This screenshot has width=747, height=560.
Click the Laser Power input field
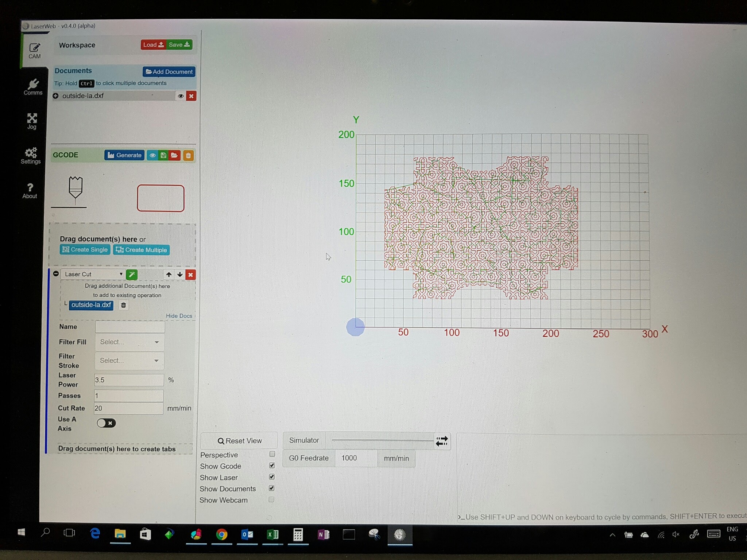(129, 380)
